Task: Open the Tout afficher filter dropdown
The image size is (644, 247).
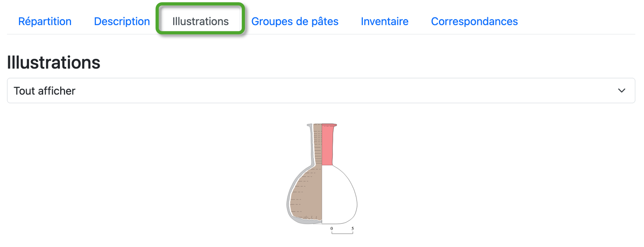Action: tap(321, 91)
